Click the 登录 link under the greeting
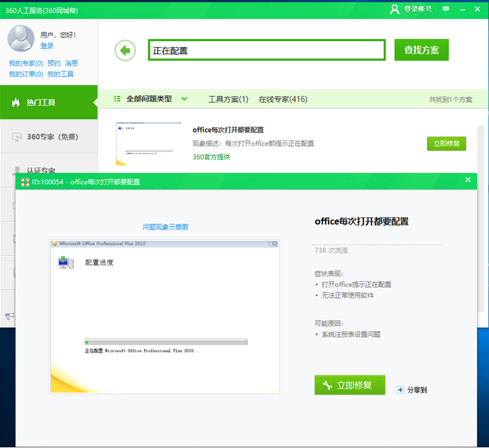 click(x=47, y=46)
